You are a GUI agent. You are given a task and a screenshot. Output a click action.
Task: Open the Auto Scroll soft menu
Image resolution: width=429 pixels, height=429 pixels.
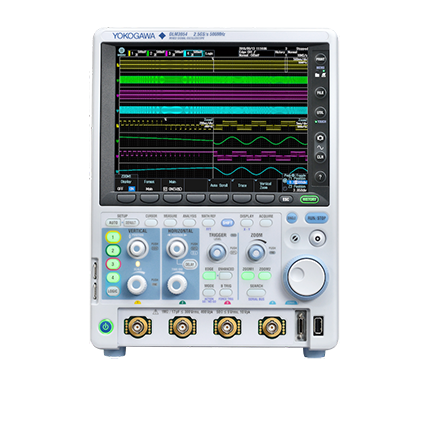(219, 185)
